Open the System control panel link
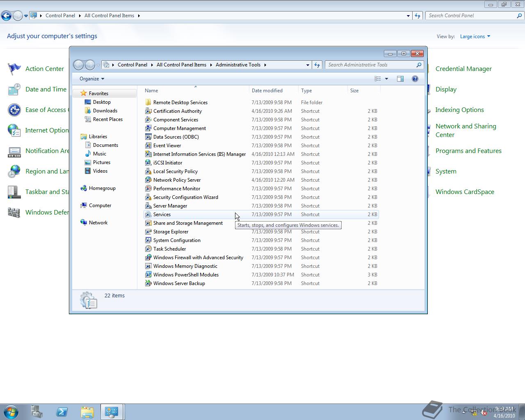Viewport: 525px width, 420px height. (446, 171)
